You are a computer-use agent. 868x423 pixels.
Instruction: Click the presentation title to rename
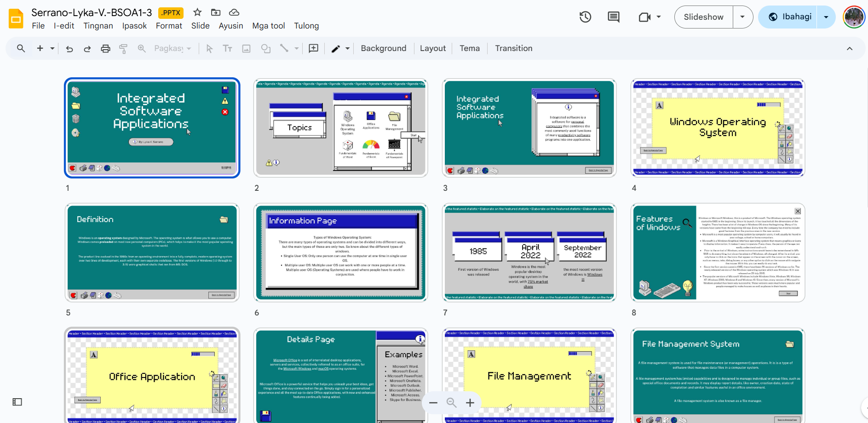92,12
